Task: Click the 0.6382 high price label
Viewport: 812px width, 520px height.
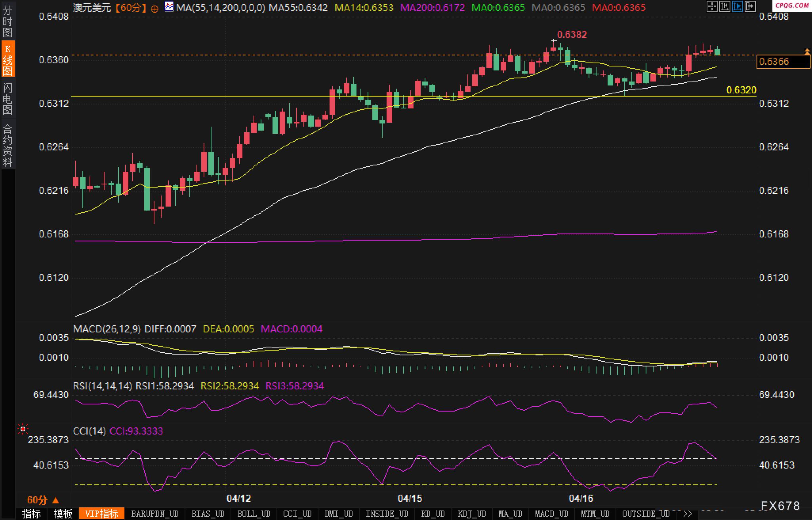Action: (x=572, y=34)
